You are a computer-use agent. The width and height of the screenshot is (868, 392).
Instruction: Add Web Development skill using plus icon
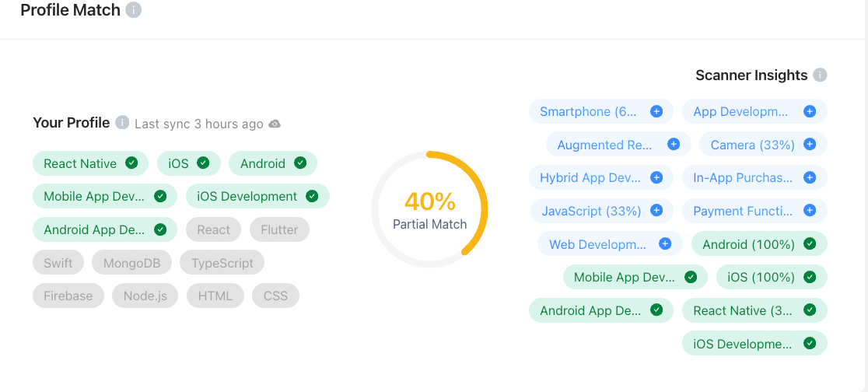[665, 244]
